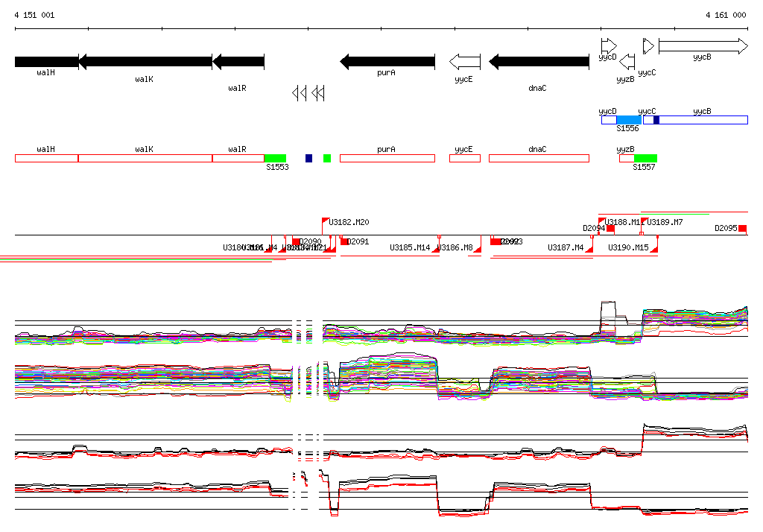This screenshot has height=532, width=763.
Task: Click the U3190.M15 label
Action: click(x=628, y=248)
